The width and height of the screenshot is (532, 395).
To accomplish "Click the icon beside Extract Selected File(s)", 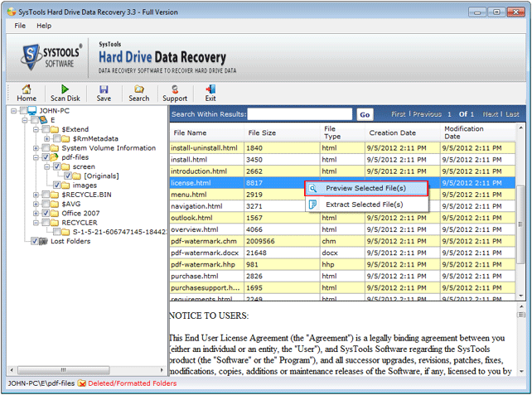I will pos(313,205).
